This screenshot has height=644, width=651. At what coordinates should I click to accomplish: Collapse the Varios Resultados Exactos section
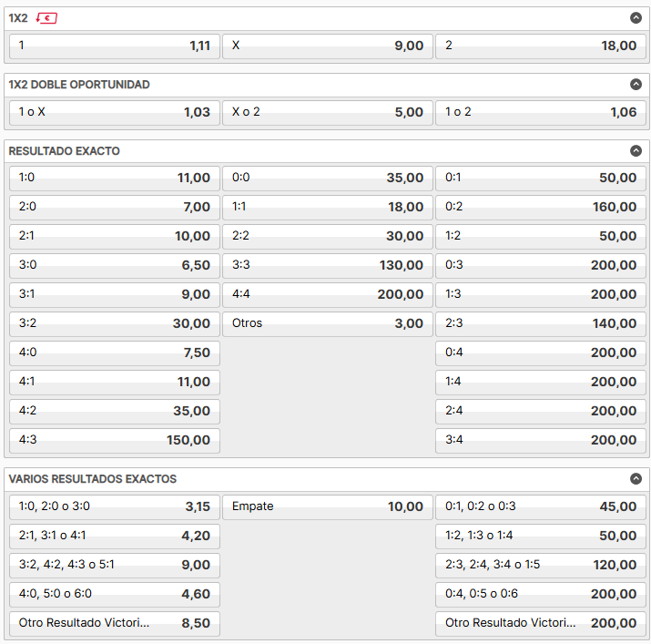(636, 478)
